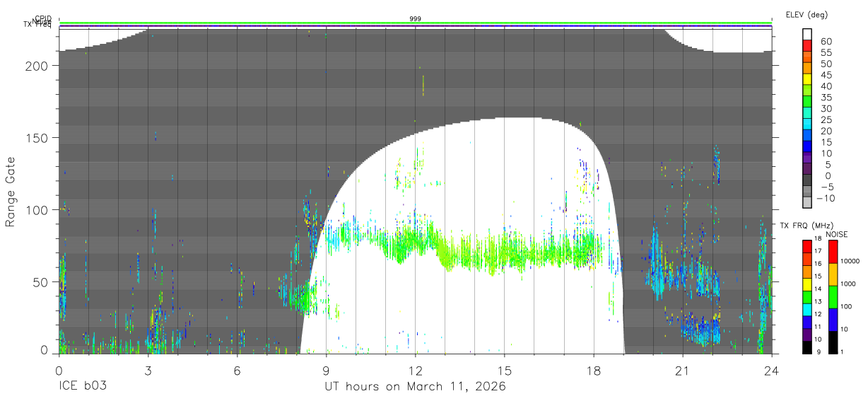Click the '21' UT hour tick label

(683, 370)
